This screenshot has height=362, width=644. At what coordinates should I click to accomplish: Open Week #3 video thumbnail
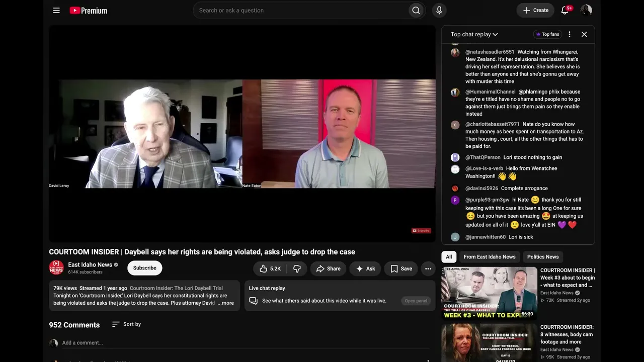pyautogui.click(x=490, y=293)
